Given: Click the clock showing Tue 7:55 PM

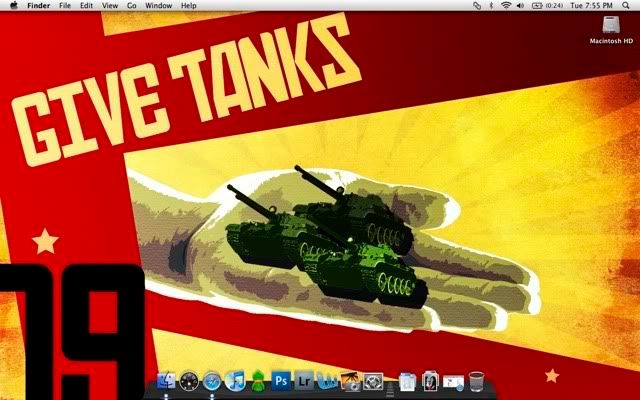Looking at the screenshot, I should pyautogui.click(x=591, y=6).
